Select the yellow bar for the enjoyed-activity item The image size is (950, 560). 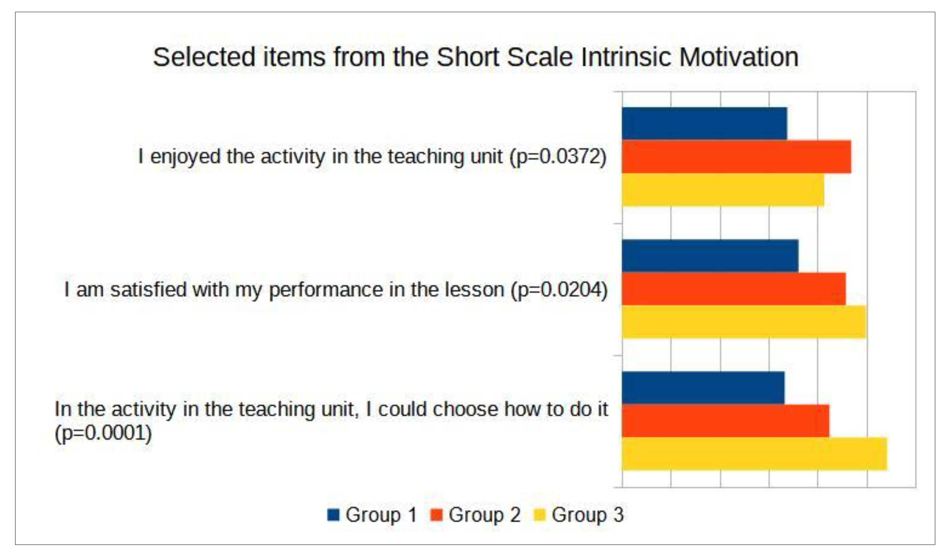tap(723, 190)
